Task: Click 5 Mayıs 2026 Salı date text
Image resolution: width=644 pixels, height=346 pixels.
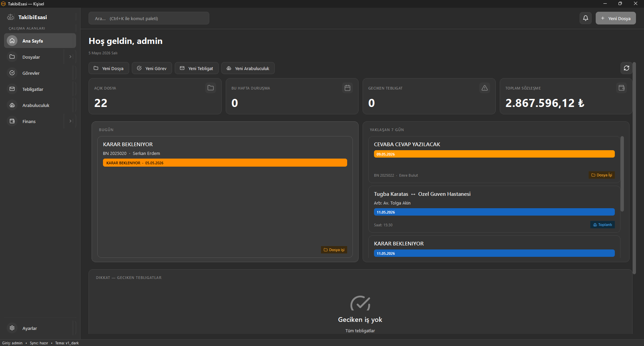Action: (103, 53)
